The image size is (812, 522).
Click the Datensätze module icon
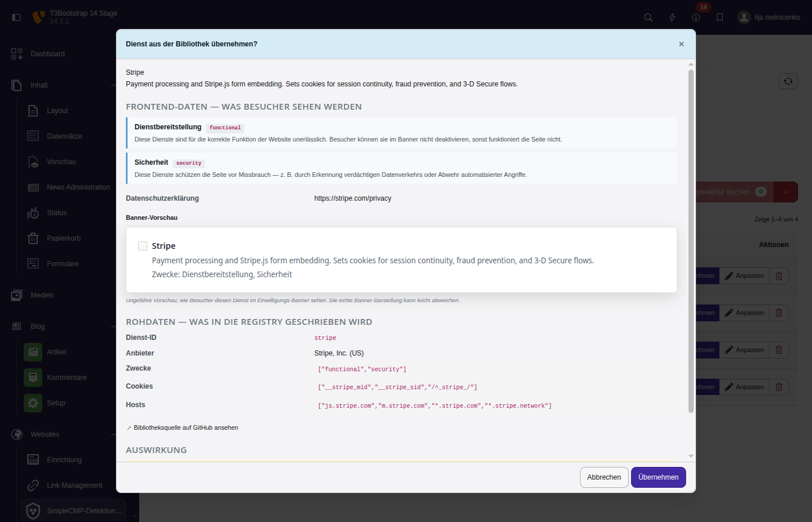33,136
